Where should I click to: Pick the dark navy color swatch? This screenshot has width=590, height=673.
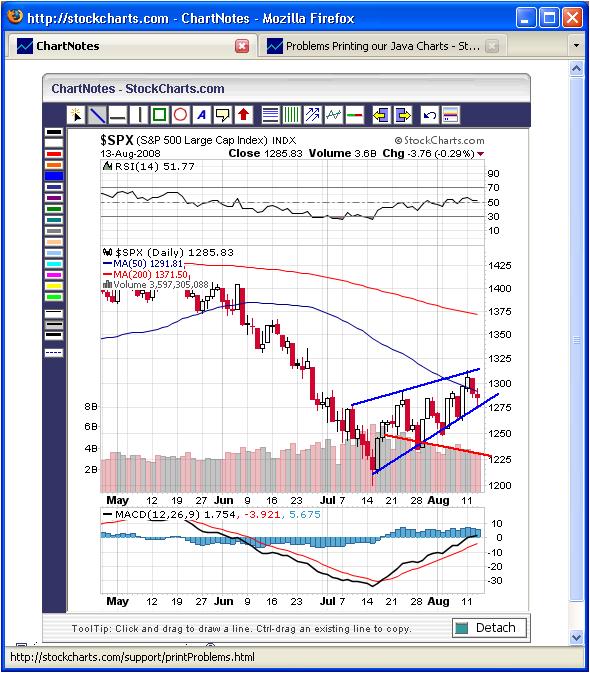[54, 187]
